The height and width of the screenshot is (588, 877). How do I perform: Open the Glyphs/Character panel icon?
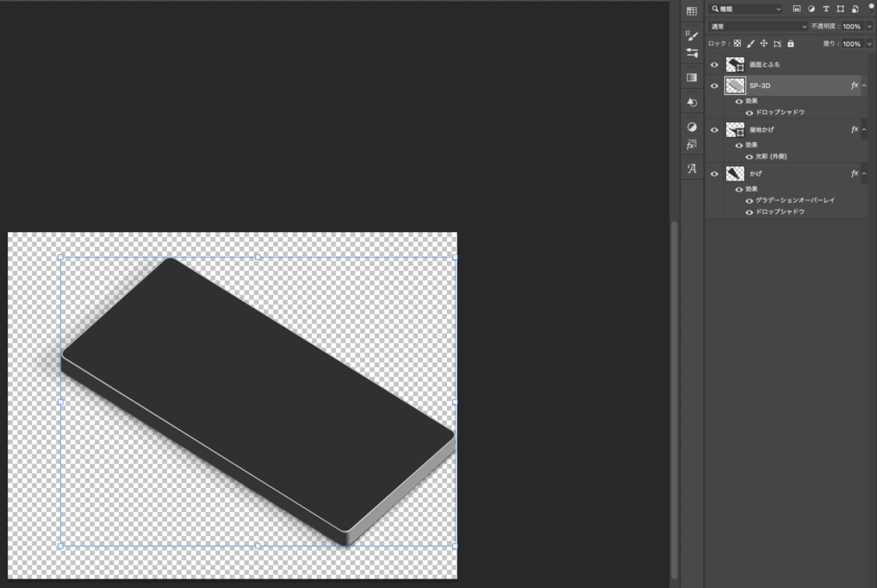692,169
